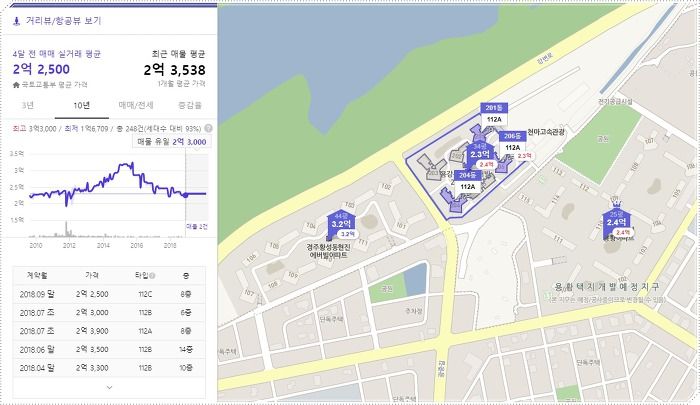Screen dimensions: 700x405
Task: Select the 34평 2.3억 map marker
Action: point(480,153)
